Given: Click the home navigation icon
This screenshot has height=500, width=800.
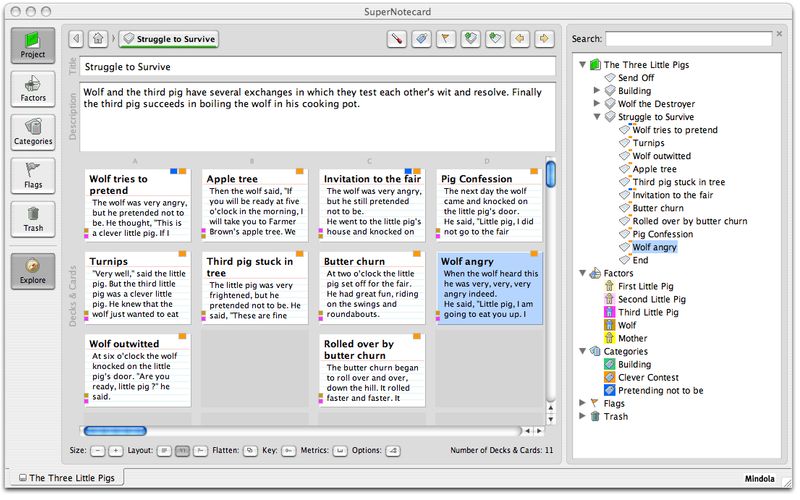Looking at the screenshot, I should [98, 39].
